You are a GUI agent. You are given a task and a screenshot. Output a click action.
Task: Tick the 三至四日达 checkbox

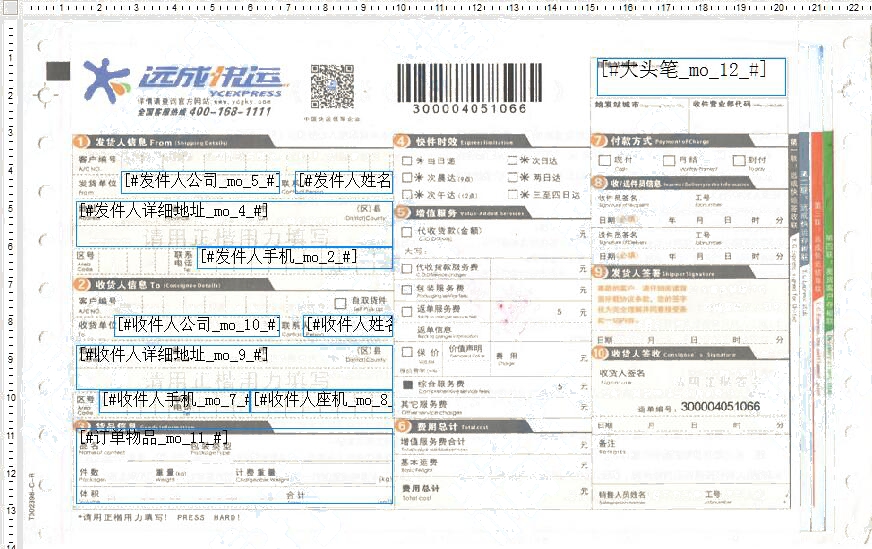click(512, 194)
